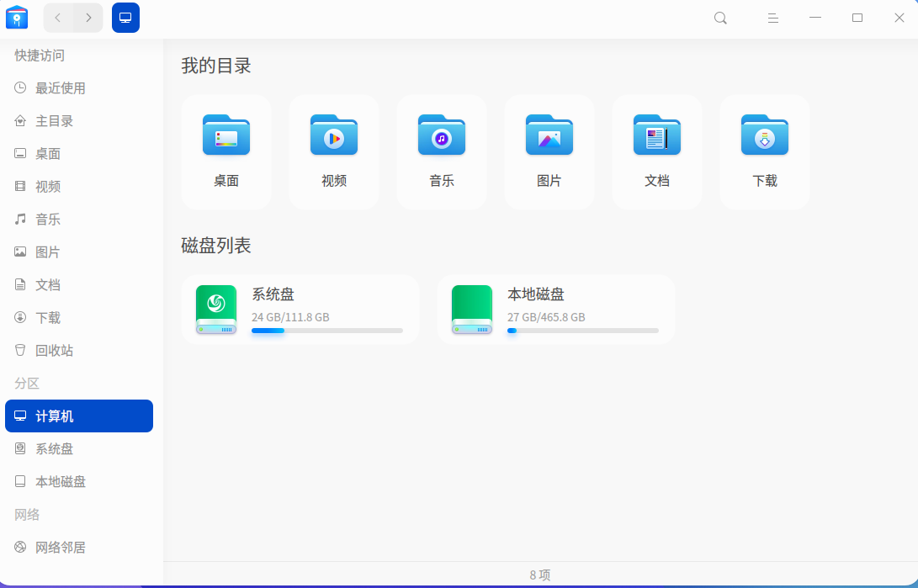
Task: Click the trash bin icon in sidebar
Action: point(20,350)
